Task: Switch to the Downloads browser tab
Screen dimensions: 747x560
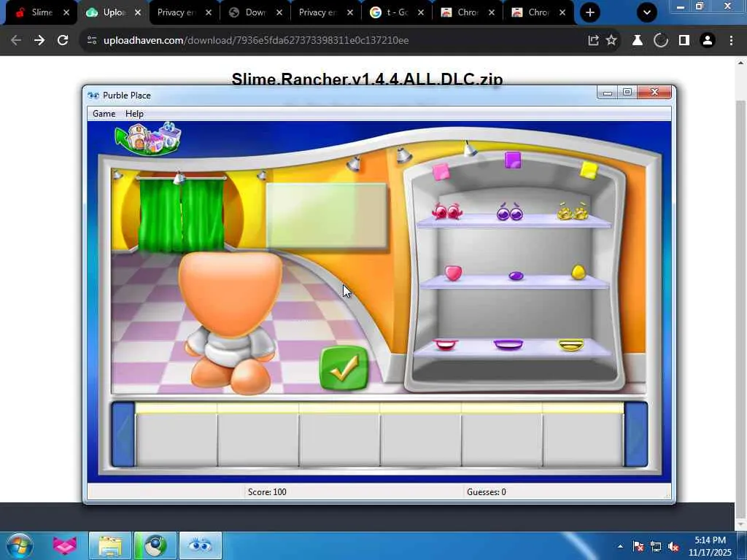Action: pos(255,12)
